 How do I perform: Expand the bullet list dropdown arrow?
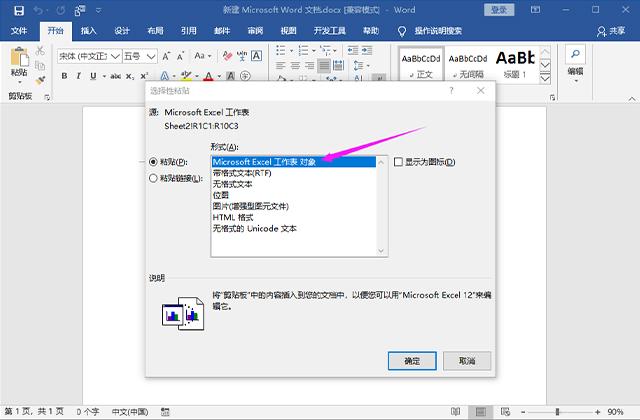point(291,51)
